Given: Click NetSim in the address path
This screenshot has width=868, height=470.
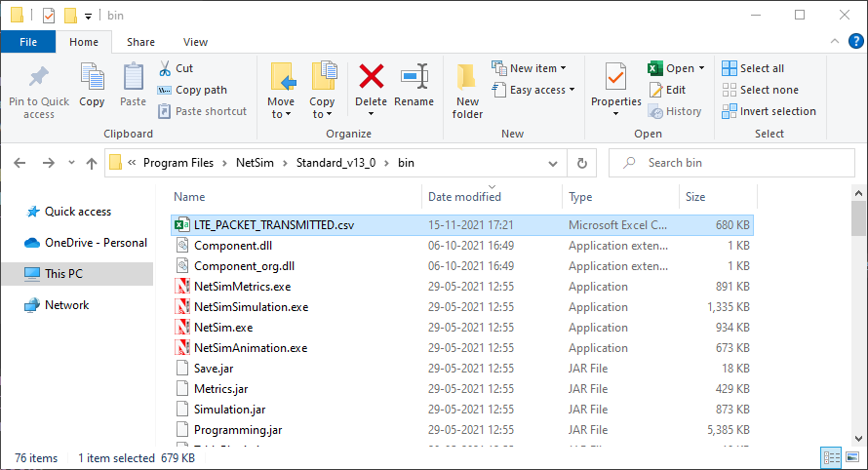Looking at the screenshot, I should [255, 163].
